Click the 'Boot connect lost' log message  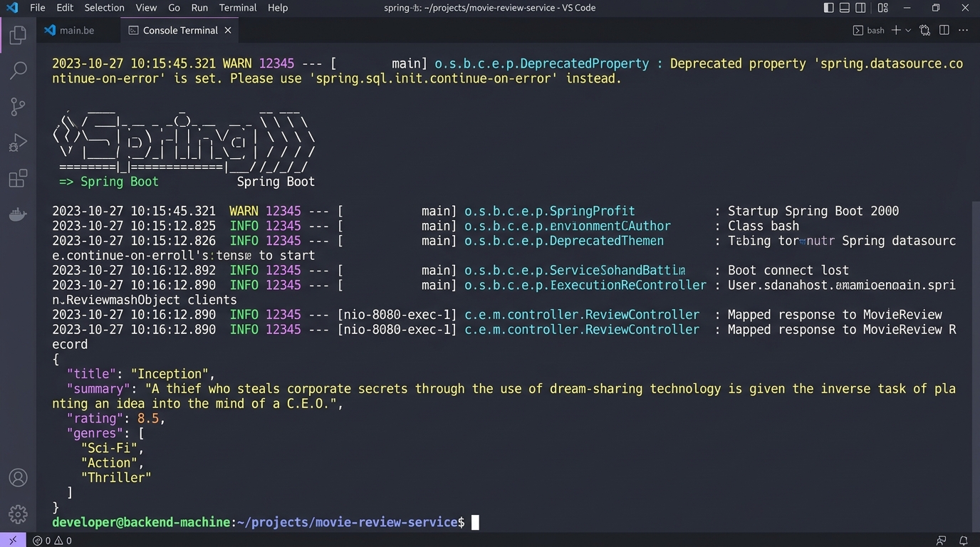(788, 270)
